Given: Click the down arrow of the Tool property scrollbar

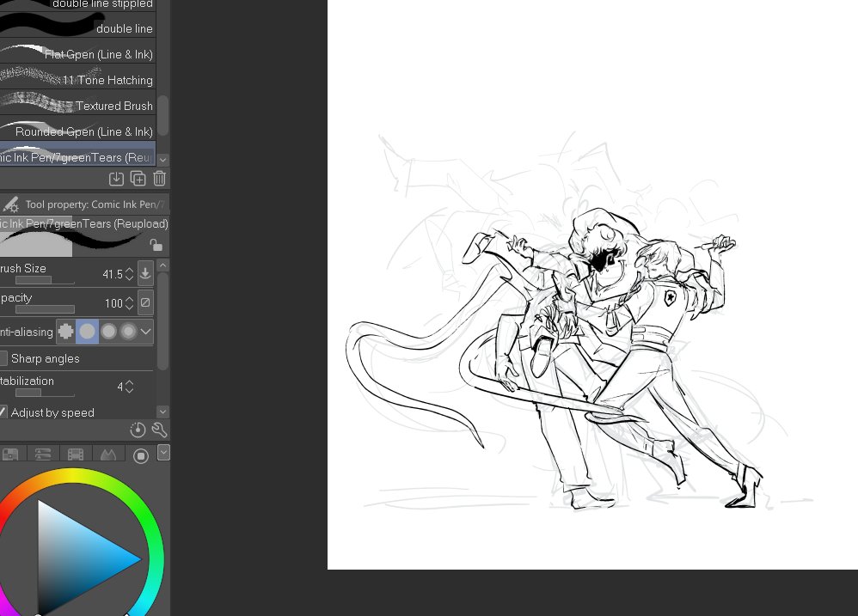Looking at the screenshot, I should 162,412.
